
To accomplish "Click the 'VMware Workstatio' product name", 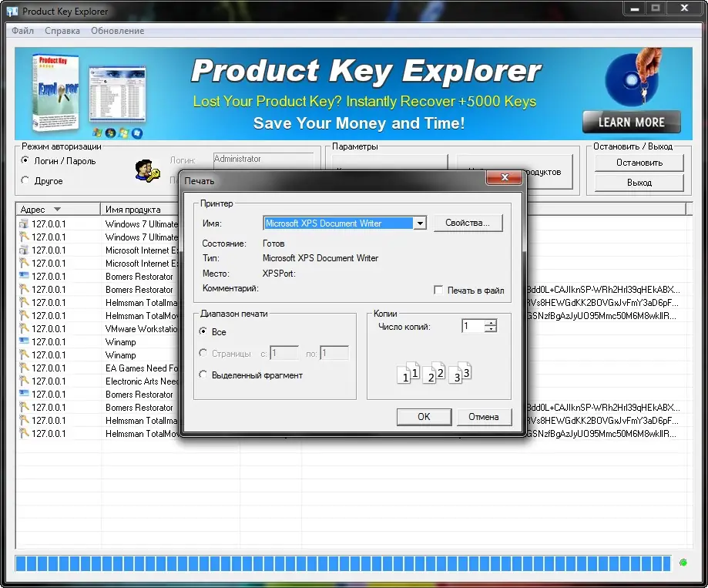I will (x=141, y=328).
